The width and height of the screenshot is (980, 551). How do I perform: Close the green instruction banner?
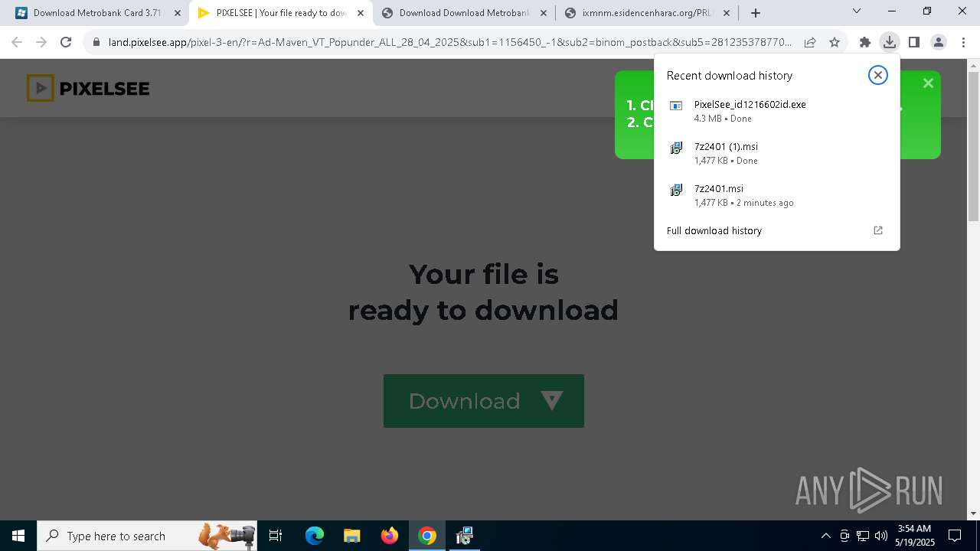pos(928,83)
